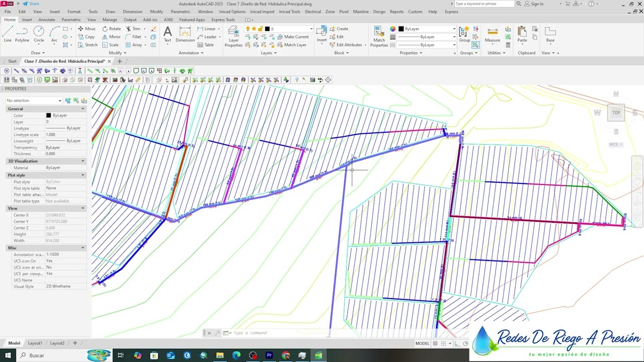
Task: Click the Measure utility tool
Action: [x=493, y=34]
